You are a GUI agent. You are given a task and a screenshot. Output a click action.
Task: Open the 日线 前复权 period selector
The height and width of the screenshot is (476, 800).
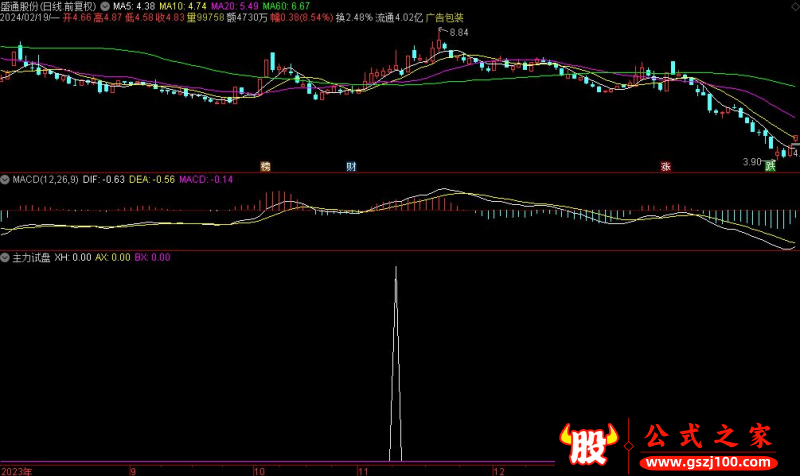click(72, 6)
